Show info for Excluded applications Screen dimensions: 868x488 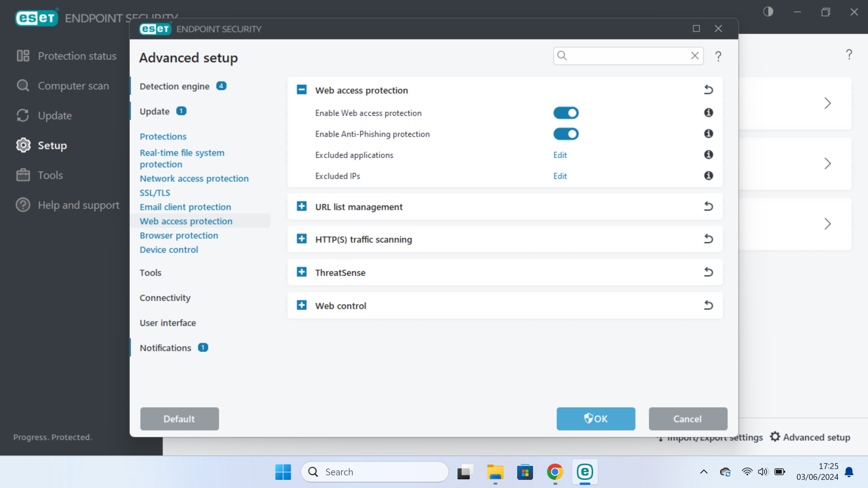point(708,155)
